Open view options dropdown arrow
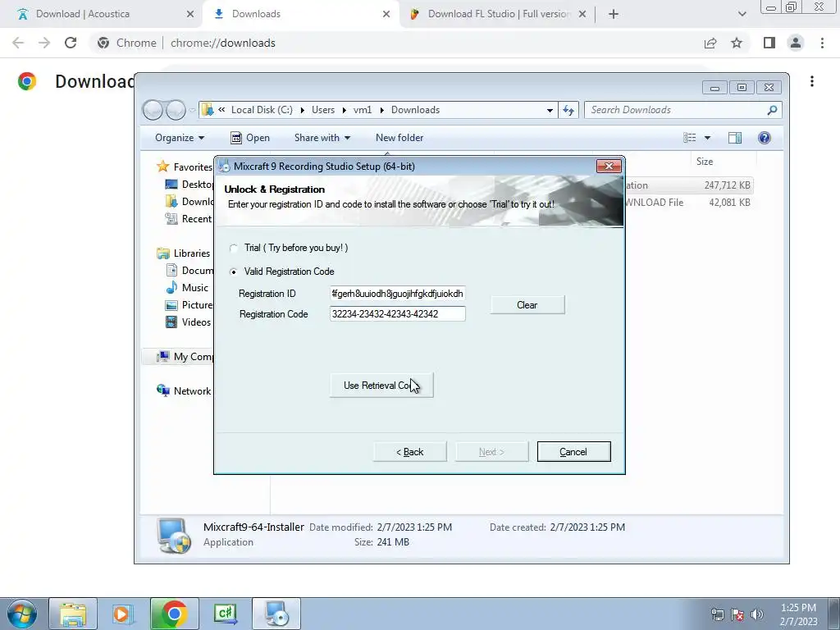 tap(707, 138)
